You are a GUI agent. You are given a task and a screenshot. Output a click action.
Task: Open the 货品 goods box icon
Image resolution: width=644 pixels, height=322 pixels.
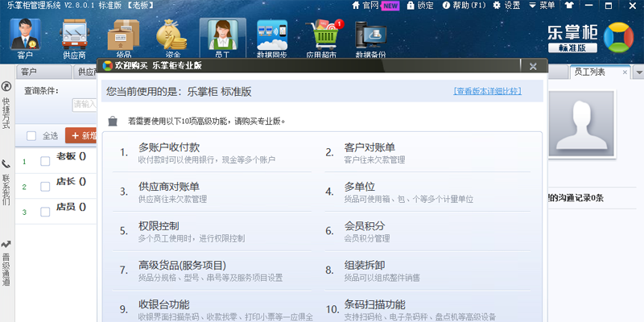pos(123,38)
